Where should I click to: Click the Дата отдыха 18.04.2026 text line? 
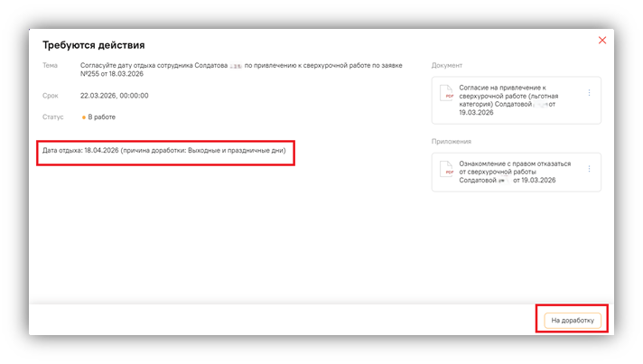tap(168, 150)
